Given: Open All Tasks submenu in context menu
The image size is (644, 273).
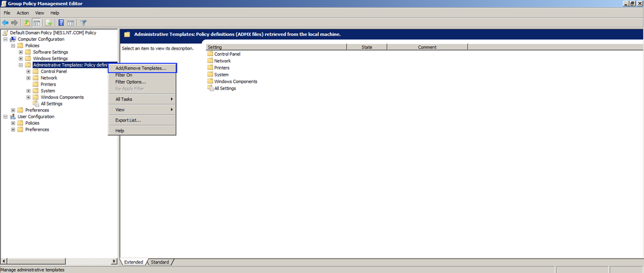Looking at the screenshot, I should click(142, 99).
